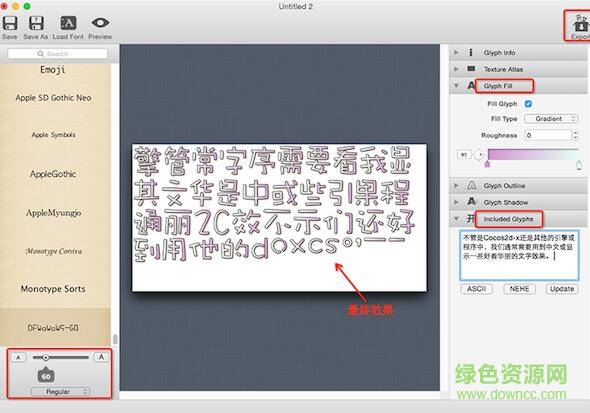Click the Glyph Fill 'A' icon
The height and width of the screenshot is (413, 590).
click(x=471, y=86)
